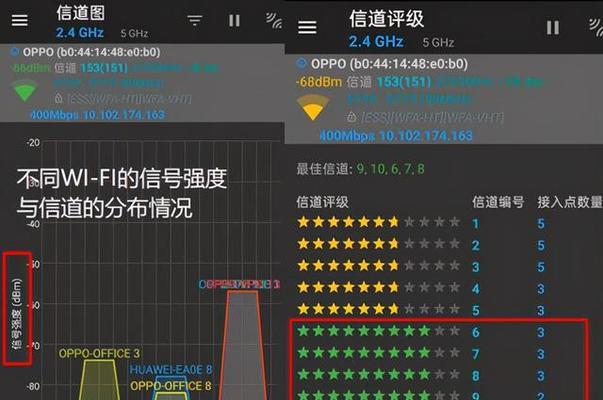Tap tall red network trapezoid in graph
Screen dimensions: 603x400
pos(243,345)
